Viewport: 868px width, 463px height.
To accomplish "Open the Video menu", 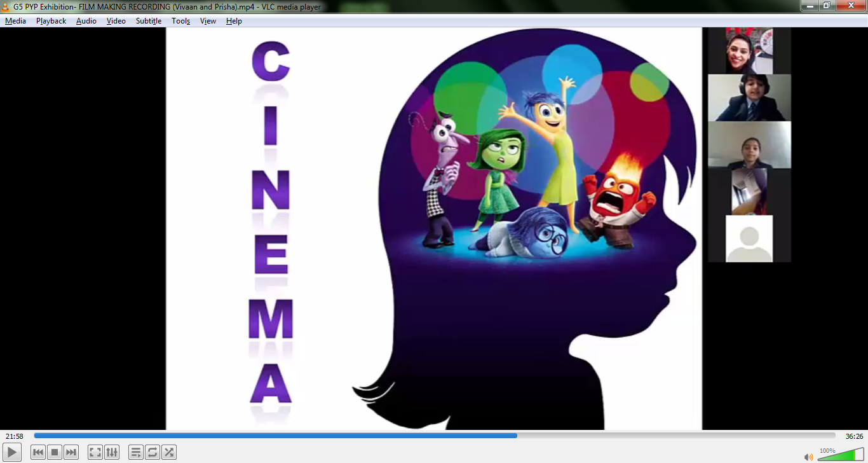I will point(116,21).
